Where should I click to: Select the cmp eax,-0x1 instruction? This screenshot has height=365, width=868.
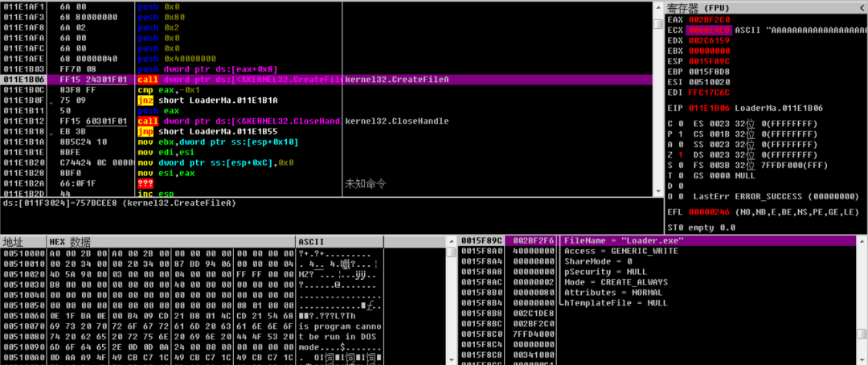pos(168,90)
